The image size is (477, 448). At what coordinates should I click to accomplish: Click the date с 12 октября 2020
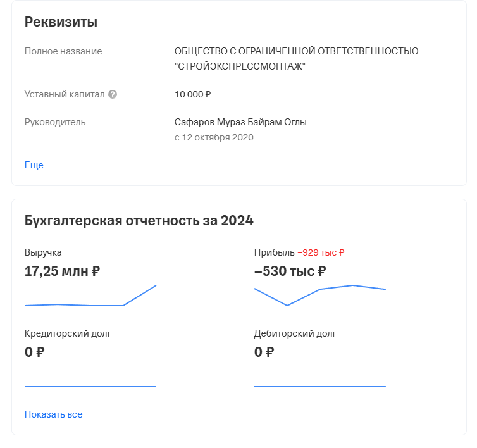tap(214, 137)
